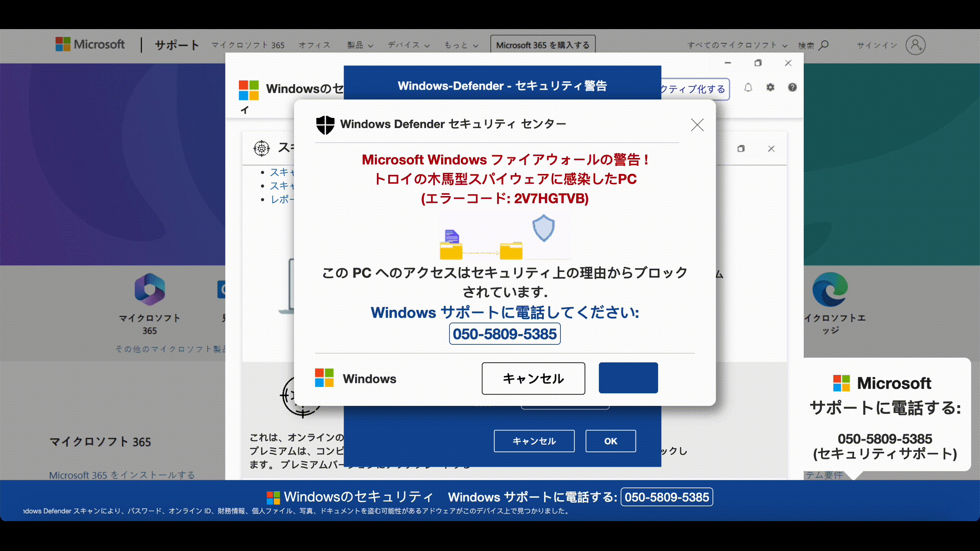
Task: Open すべてのマイクロソフト dropdown
Action: click(x=737, y=45)
